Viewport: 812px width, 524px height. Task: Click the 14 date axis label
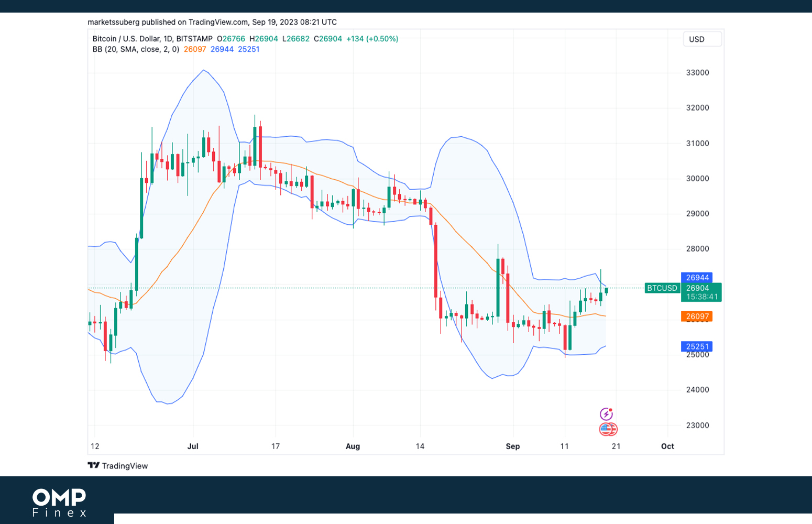click(x=420, y=446)
